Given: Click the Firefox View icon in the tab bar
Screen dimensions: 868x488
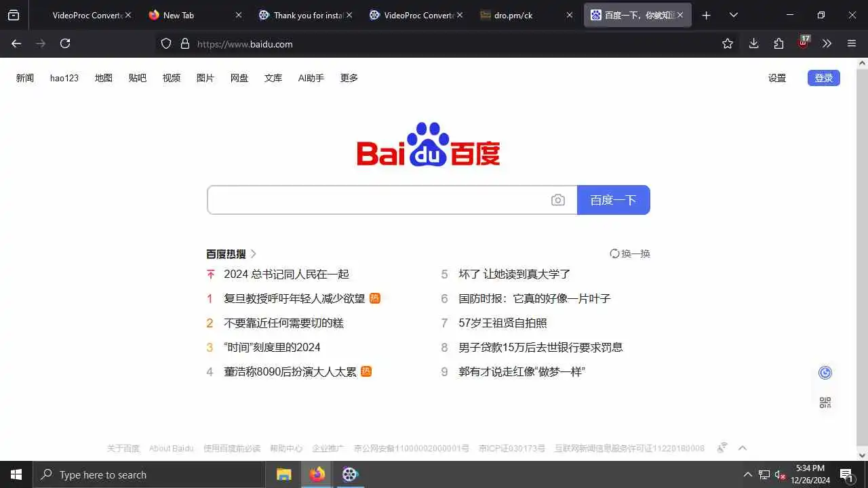Looking at the screenshot, I should [14, 15].
